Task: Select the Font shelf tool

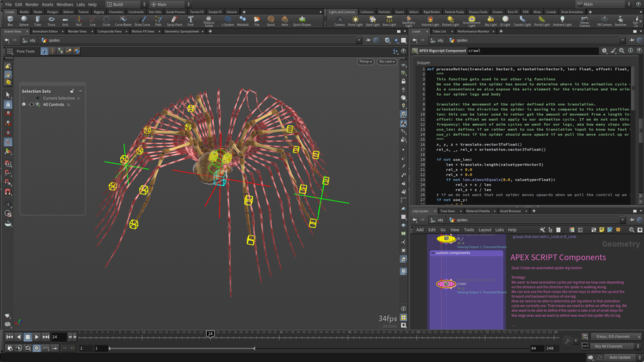Action: click(x=190, y=21)
